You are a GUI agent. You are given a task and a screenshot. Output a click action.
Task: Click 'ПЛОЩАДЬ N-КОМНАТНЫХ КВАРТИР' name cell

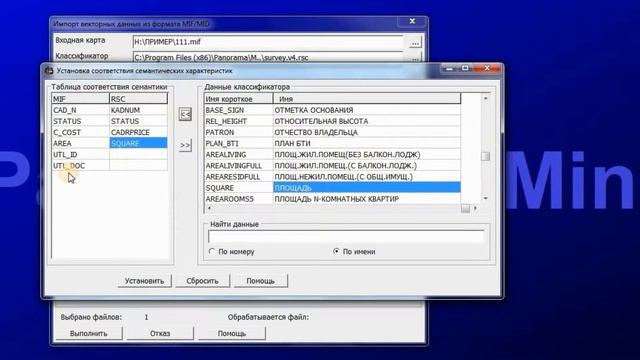click(367, 199)
